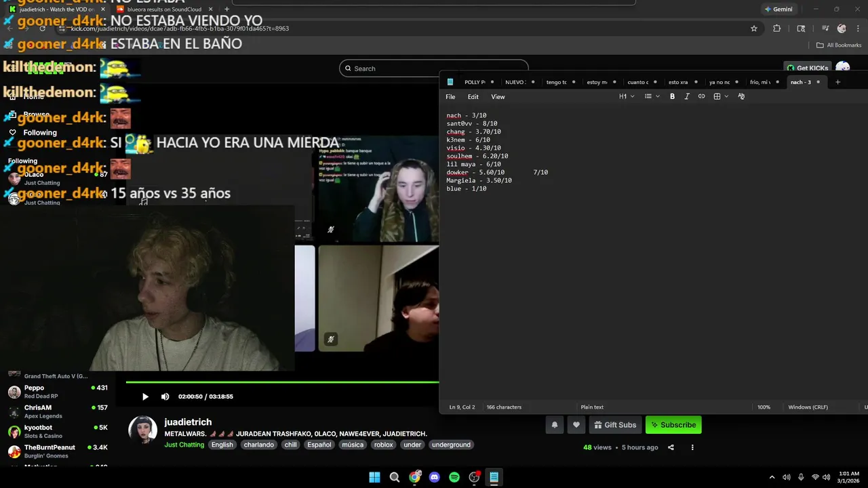This screenshot has width=868, height=488.
Task: Open the 'Just Chatting' category link
Action: pos(184,445)
